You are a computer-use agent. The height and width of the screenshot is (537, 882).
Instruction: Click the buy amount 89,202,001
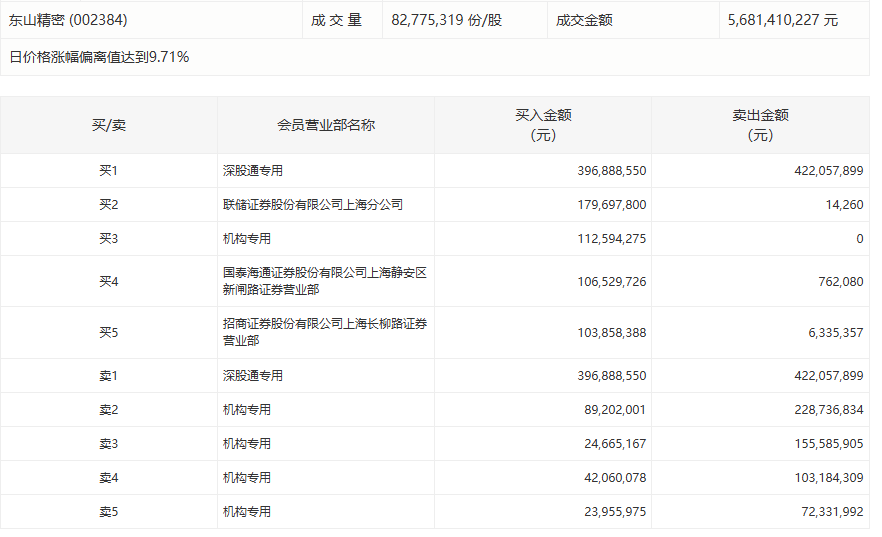pyautogui.click(x=615, y=410)
